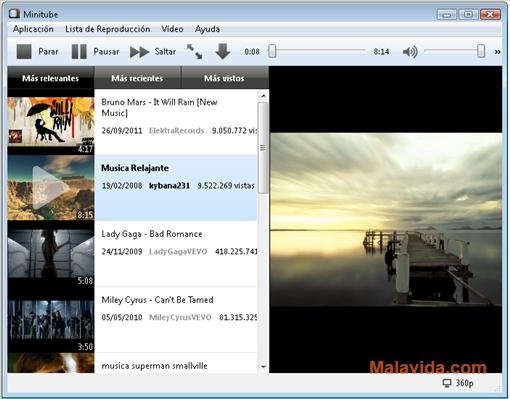Click the kybana231 uploader name
510x399 pixels.
[169, 186]
